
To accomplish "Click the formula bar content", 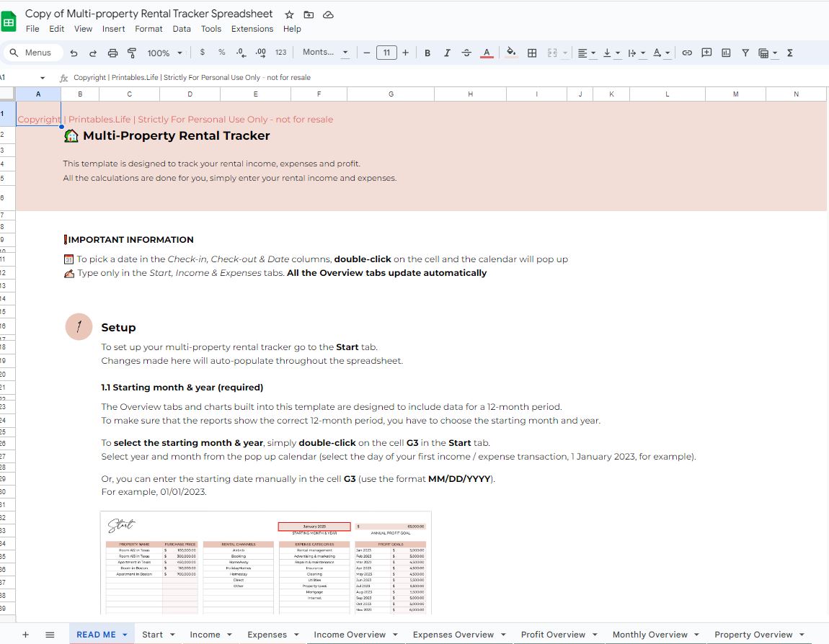I will 192,78.
